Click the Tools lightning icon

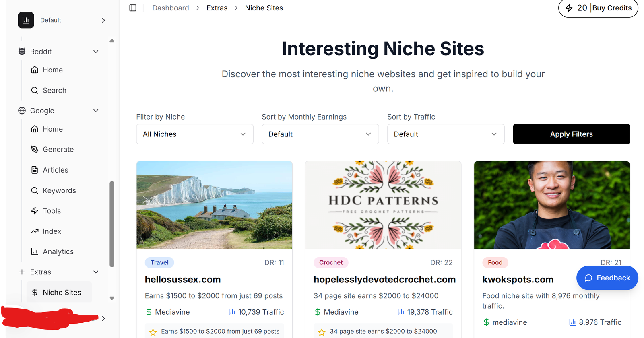pos(35,211)
